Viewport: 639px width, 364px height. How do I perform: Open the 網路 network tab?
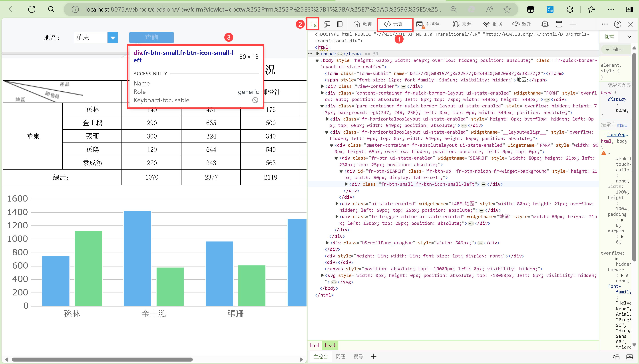point(492,24)
